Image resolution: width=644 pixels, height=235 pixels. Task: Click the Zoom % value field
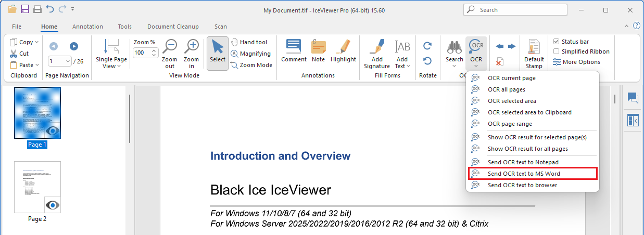pos(141,53)
